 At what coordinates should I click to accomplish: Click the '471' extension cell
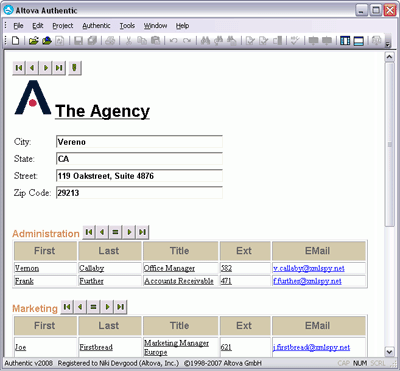coord(245,281)
